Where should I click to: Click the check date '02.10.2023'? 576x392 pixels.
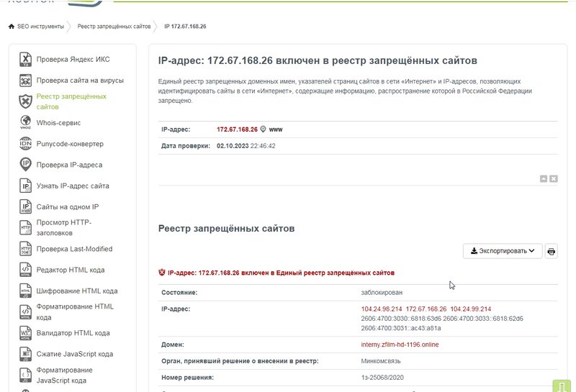[x=233, y=146]
